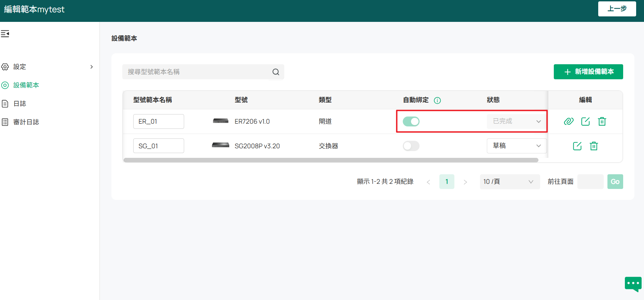The width and height of the screenshot is (644, 300).
Task: Click the 交換器 type cell
Action: point(328,146)
